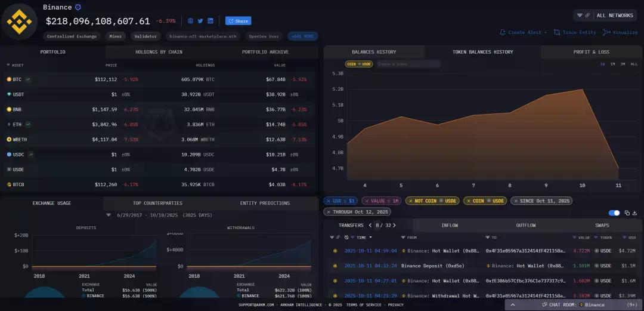
Task: Click the Trace Entity link
Action: pyautogui.click(x=575, y=32)
